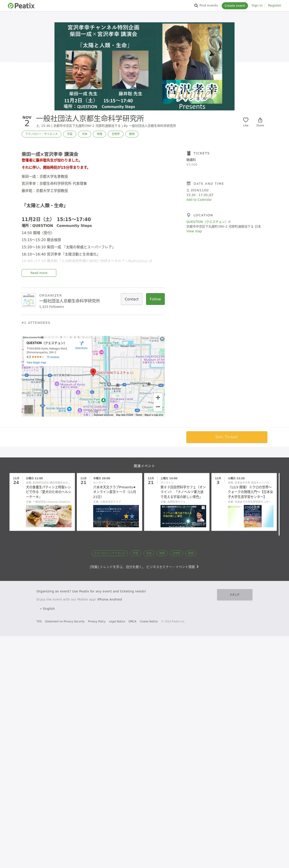
Task: Open the 犬の食養生パティシエ related event card
Action: pos(42,502)
